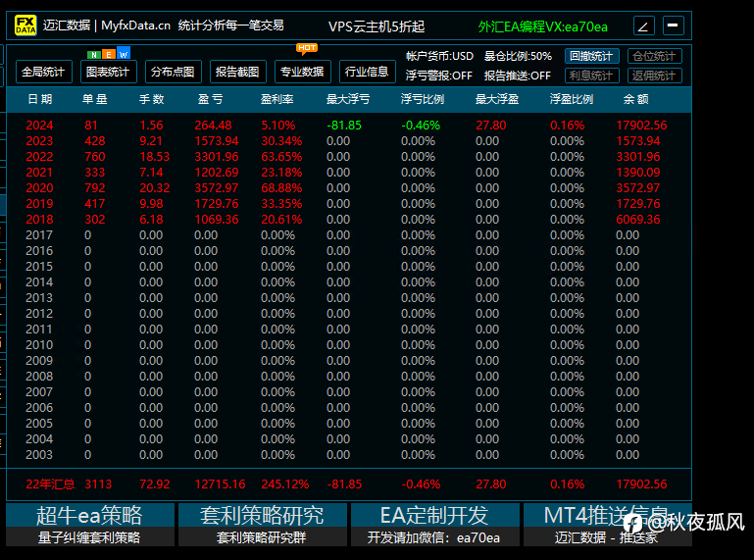
Task: Click the NEW badge above 图表统计
Action: point(109,54)
